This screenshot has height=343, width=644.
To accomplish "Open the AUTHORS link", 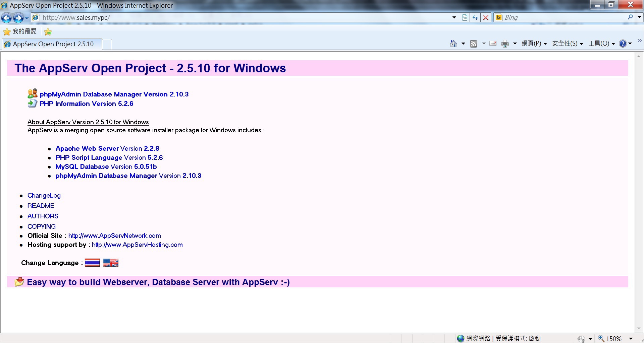I will click(x=43, y=216).
